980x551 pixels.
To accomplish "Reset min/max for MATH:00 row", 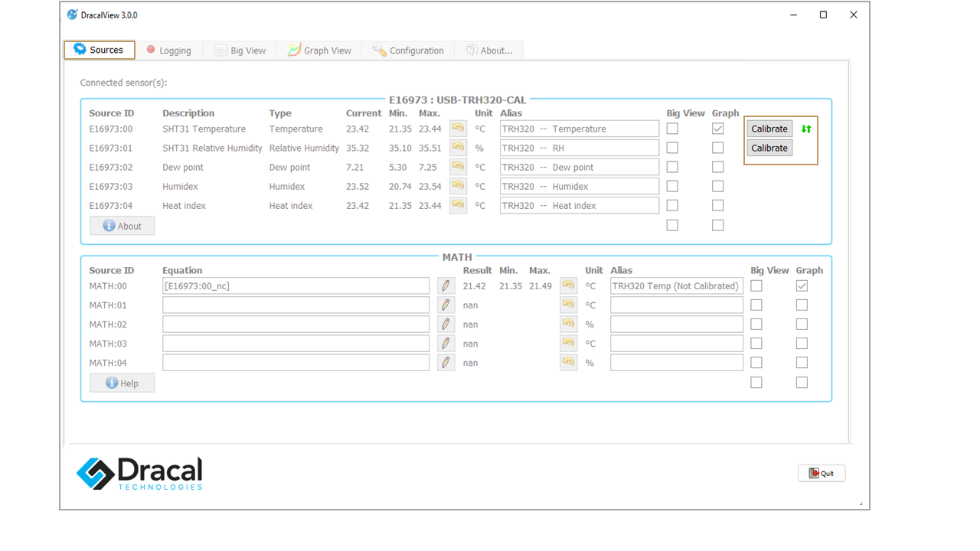I will pyautogui.click(x=568, y=285).
